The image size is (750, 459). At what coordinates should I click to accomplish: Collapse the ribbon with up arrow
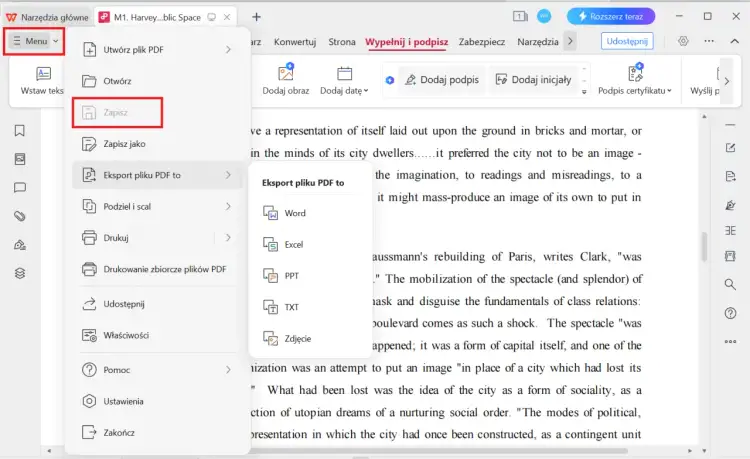tap(734, 42)
